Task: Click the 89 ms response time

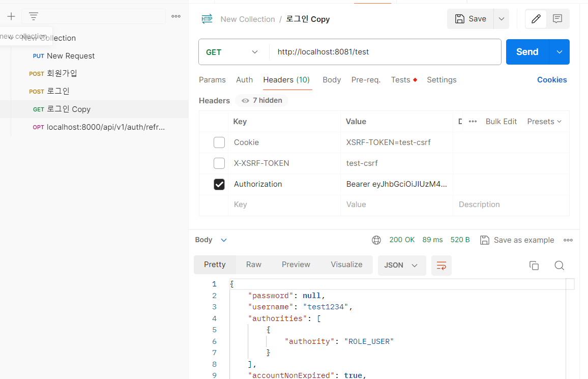Action: [x=432, y=240]
